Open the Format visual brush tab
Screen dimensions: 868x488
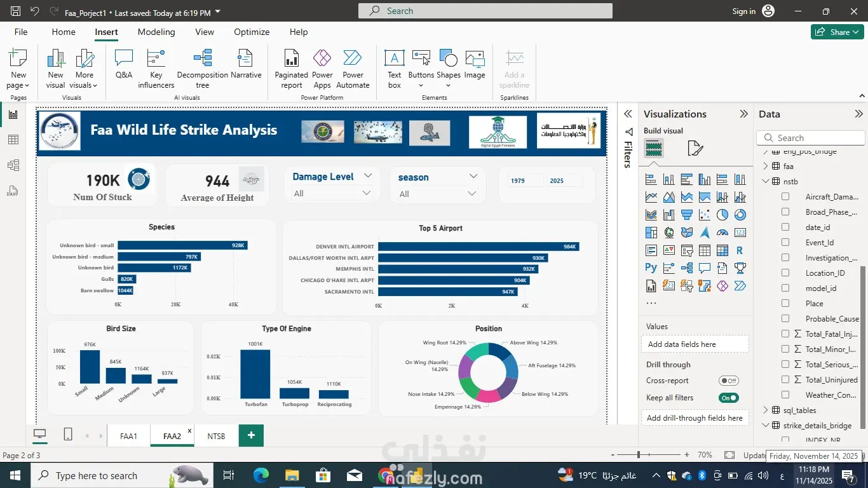click(695, 149)
